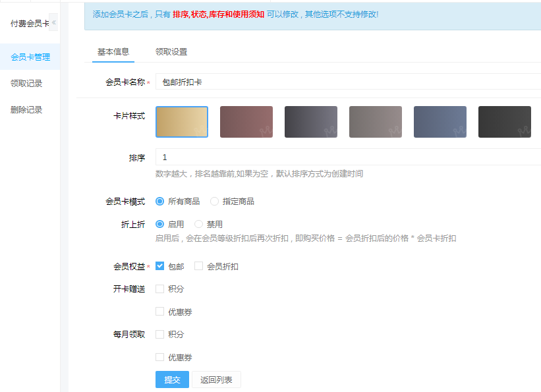The image size is (541, 392).
Task: Select 启用 for 折上折
Action: [x=159, y=224]
